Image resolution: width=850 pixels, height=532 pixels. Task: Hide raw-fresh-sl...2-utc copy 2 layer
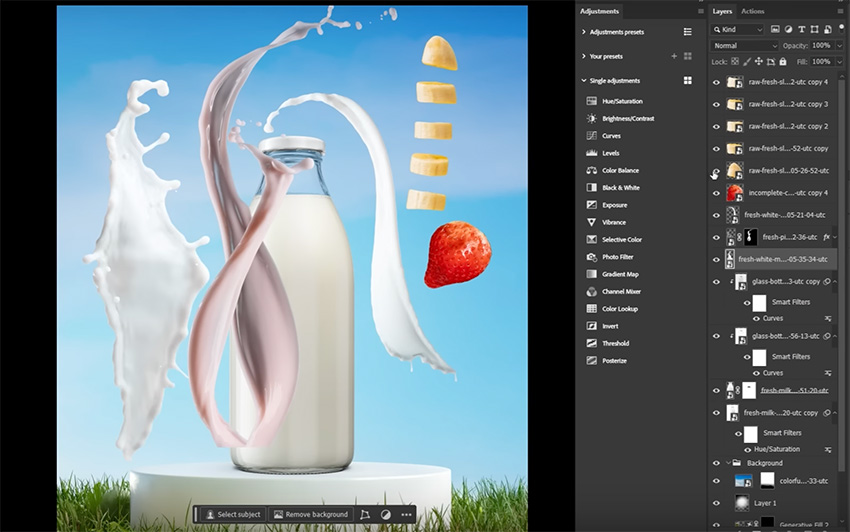716,126
